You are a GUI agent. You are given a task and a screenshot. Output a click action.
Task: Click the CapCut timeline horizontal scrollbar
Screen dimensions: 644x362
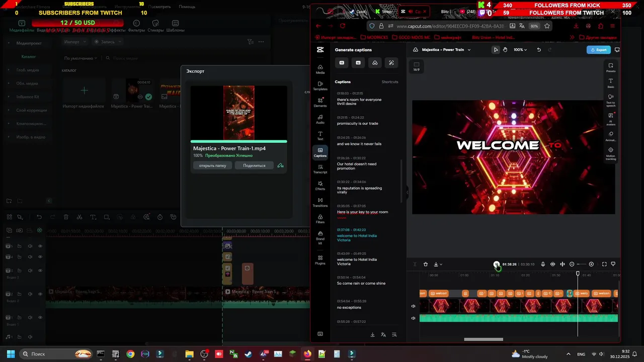pos(484,339)
